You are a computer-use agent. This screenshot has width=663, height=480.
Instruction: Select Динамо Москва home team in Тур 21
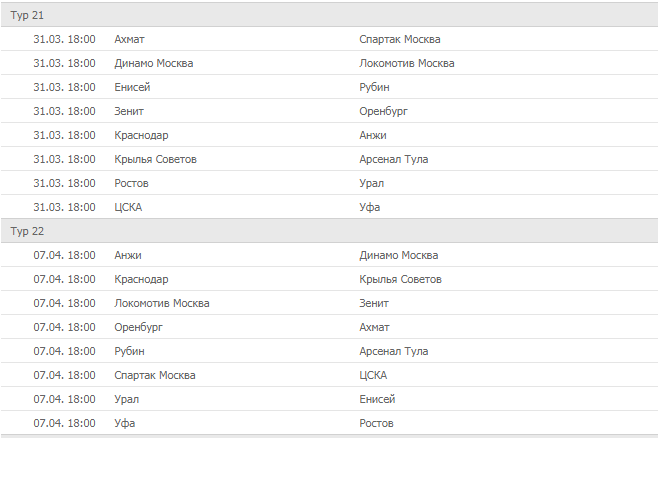tap(154, 63)
